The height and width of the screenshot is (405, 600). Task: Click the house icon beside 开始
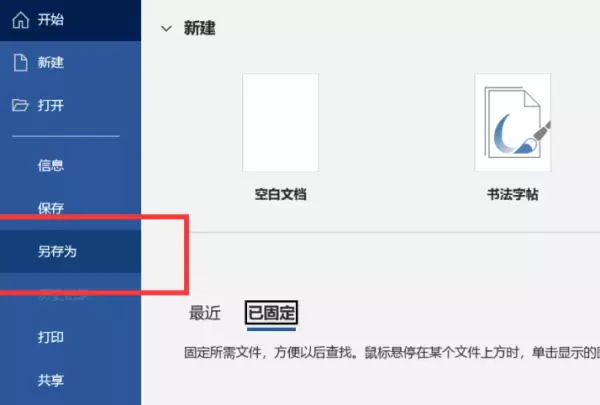coord(21,20)
